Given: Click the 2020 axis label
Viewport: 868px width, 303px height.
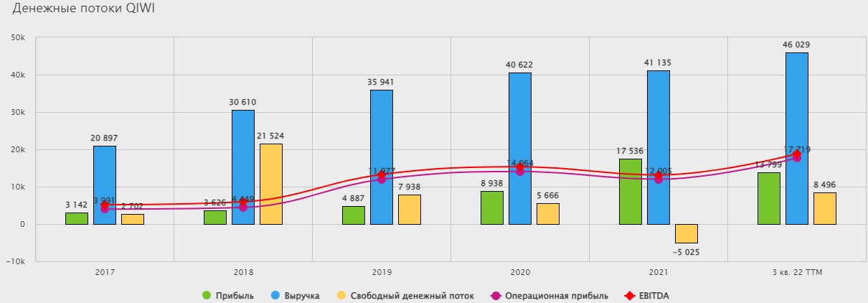Looking at the screenshot, I should (520, 273).
